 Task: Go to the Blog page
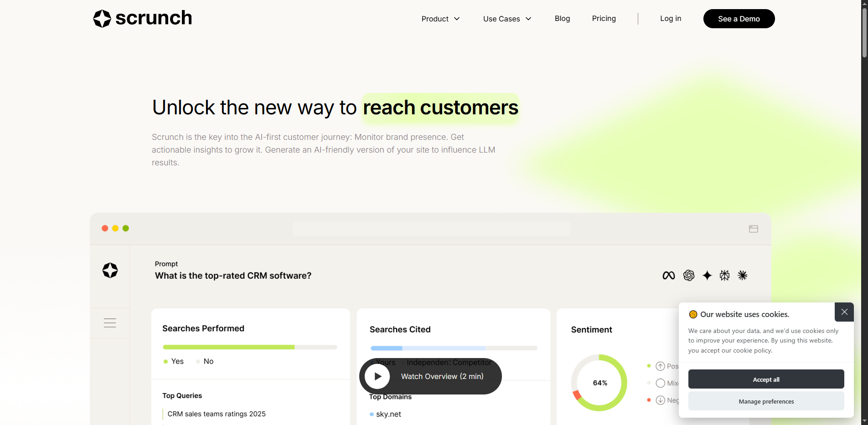point(562,18)
